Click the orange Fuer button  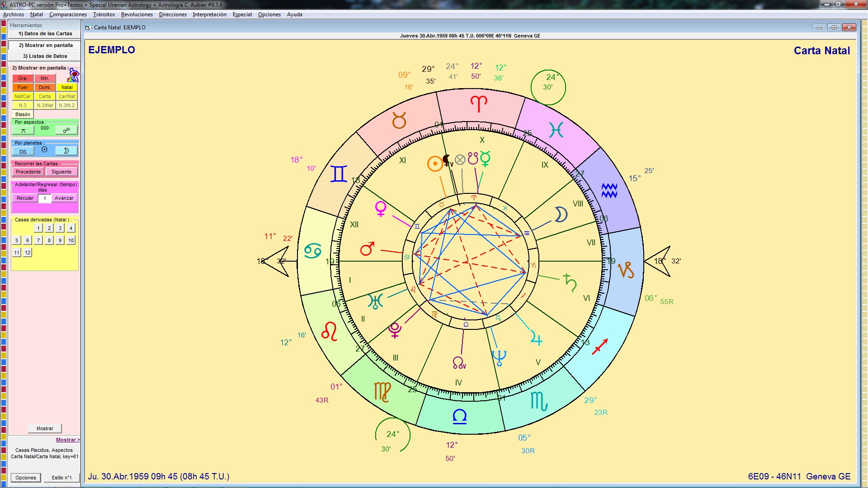(23, 87)
